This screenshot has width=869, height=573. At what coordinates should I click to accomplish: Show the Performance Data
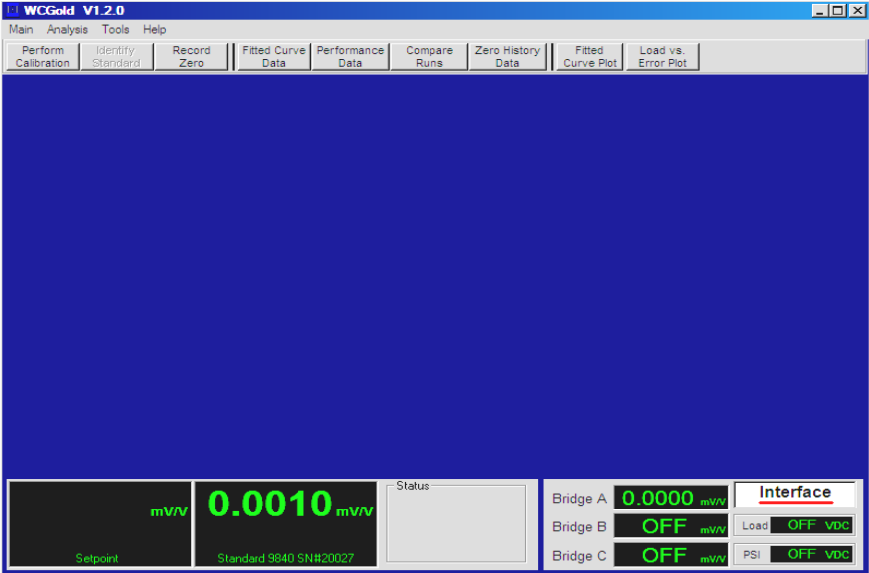pyautogui.click(x=350, y=57)
